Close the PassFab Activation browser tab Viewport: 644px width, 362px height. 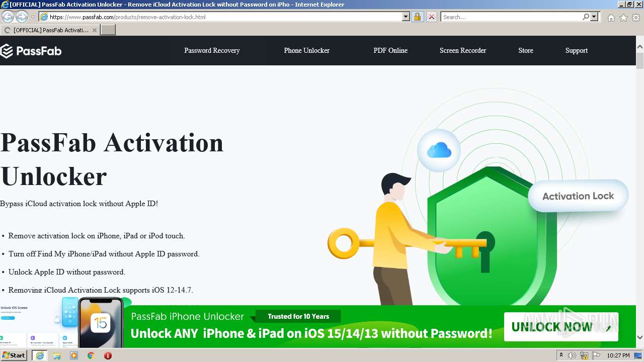click(94, 30)
